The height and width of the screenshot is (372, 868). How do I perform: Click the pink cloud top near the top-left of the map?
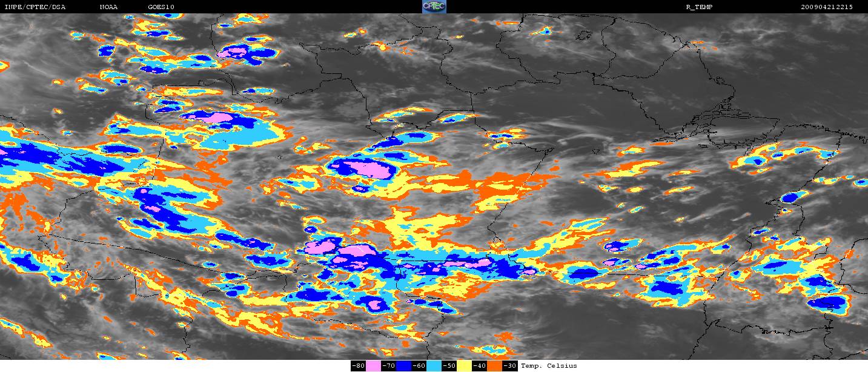coord(232,53)
